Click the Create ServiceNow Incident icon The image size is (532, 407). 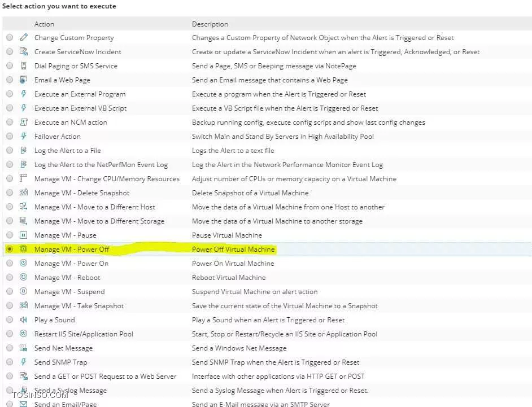pos(23,51)
